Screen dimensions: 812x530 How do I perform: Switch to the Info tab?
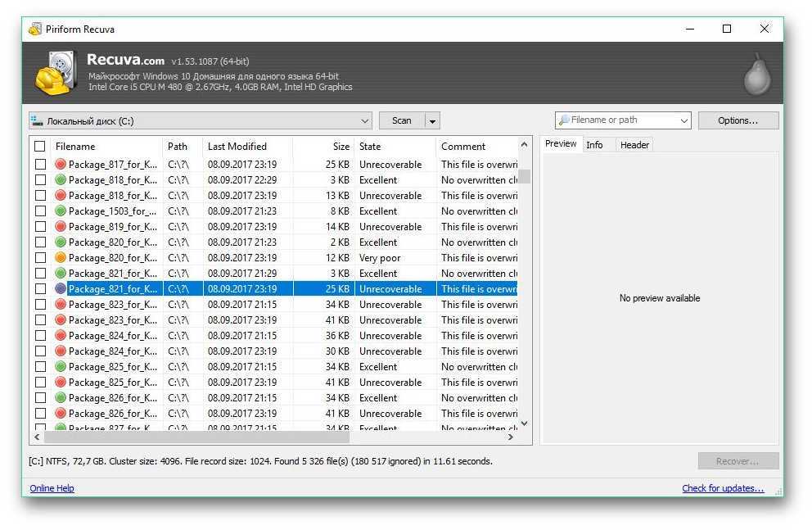594,145
